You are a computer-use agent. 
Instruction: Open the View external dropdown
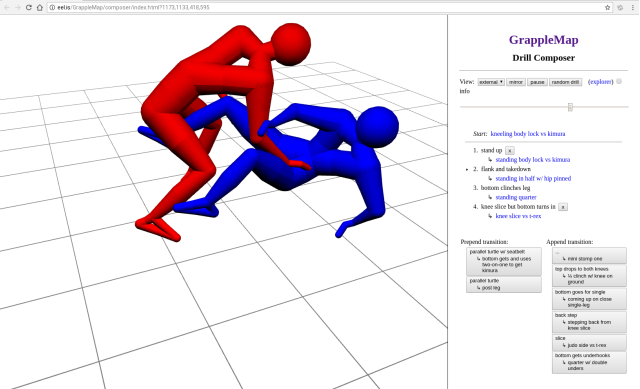[x=491, y=82]
